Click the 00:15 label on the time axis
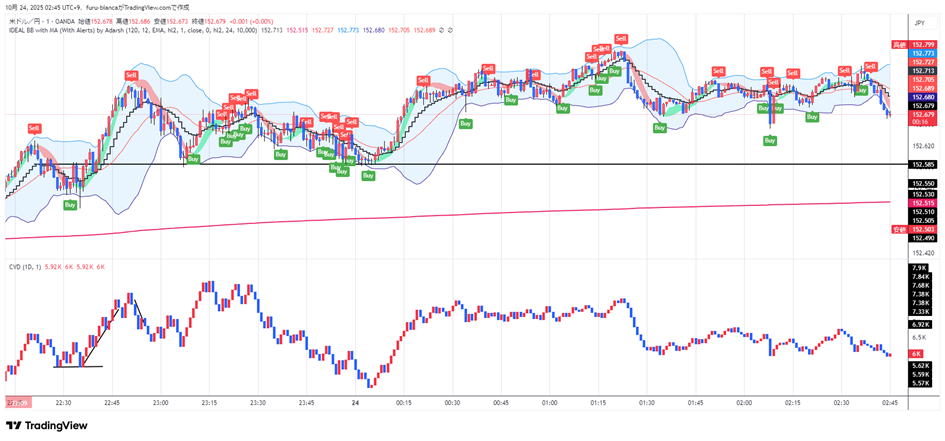Screen dimensions: 945x441 tap(404, 402)
